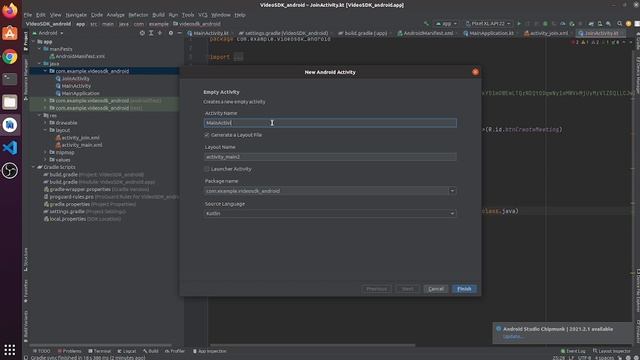Collapse the Gradle Scripts node
Image resolution: width=640 pixels, height=360 pixels.
34,167
